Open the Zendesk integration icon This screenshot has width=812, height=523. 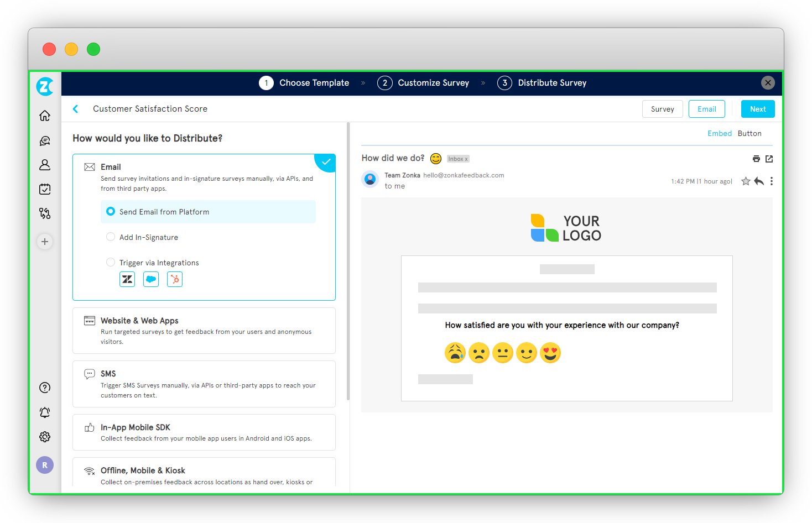(127, 279)
